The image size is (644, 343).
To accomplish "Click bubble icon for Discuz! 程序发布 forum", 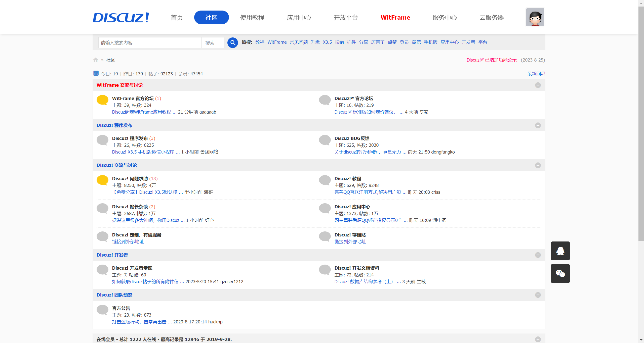I will pyautogui.click(x=103, y=140).
